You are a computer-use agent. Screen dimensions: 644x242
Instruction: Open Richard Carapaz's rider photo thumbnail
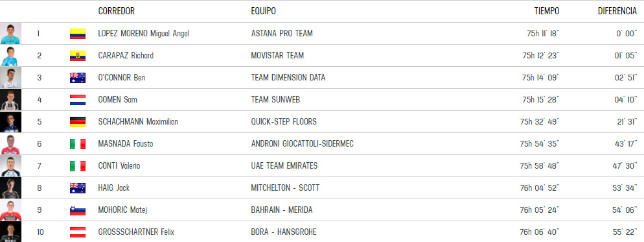tap(10, 56)
